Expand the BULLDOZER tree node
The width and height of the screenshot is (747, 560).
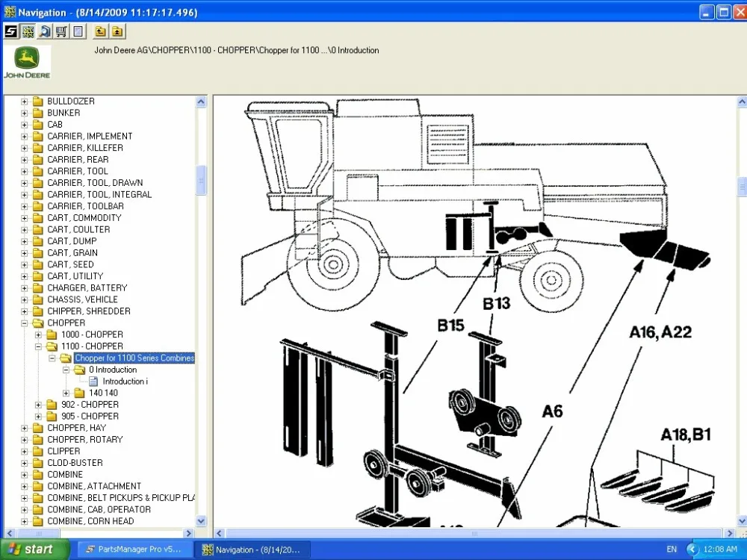(x=25, y=102)
